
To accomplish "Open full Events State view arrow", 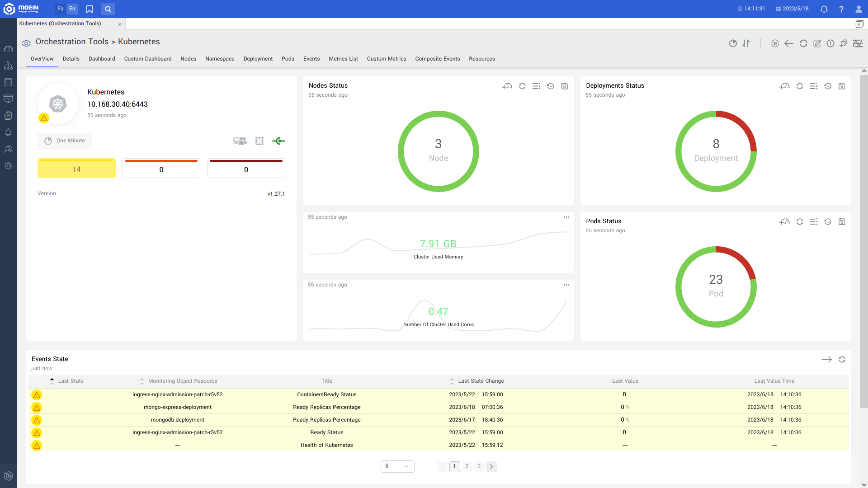I will pyautogui.click(x=826, y=360).
